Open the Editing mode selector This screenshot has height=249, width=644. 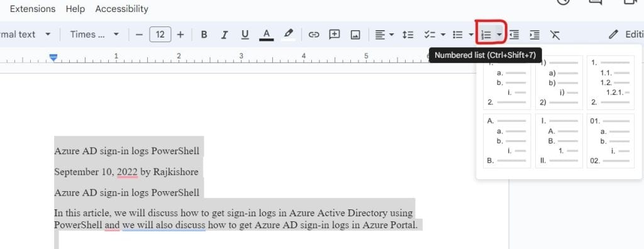(626, 35)
